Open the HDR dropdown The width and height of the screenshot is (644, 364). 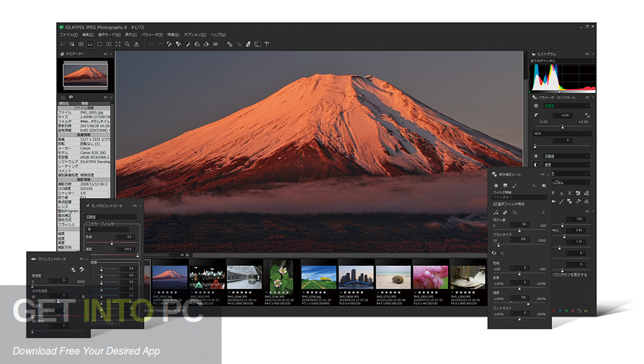[563, 134]
